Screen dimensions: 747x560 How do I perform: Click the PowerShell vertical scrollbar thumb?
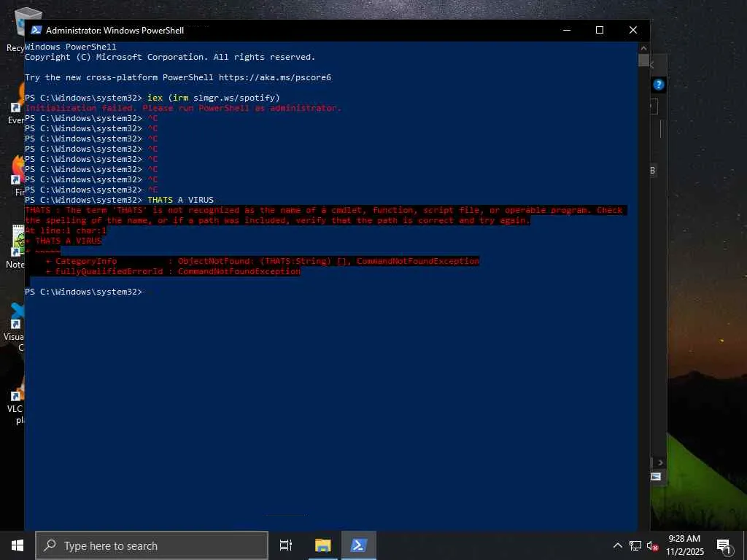click(x=643, y=61)
